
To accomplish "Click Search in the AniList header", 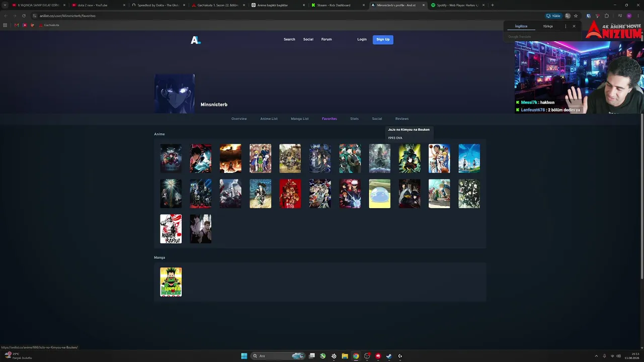I will pyautogui.click(x=289, y=39).
